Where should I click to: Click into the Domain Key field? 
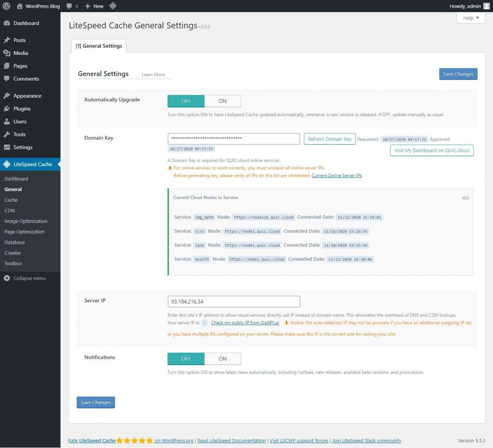click(234, 139)
